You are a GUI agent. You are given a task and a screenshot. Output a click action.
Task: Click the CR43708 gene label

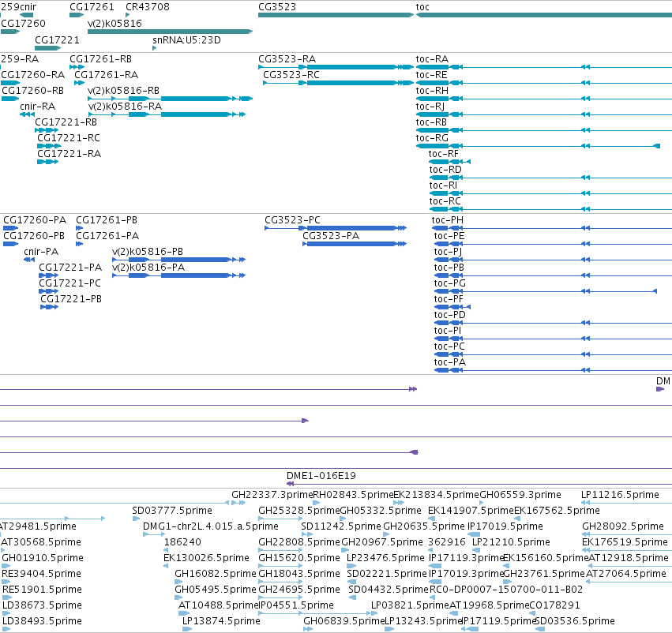point(148,7)
